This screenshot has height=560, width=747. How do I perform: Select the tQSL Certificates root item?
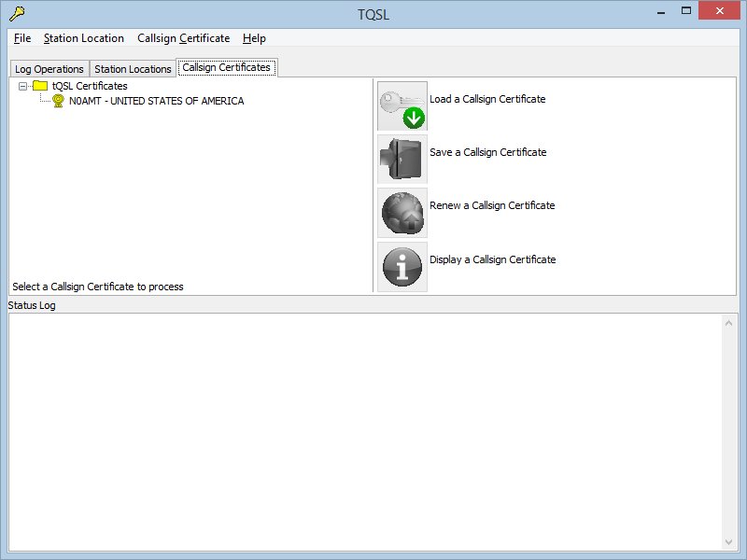[x=90, y=86]
